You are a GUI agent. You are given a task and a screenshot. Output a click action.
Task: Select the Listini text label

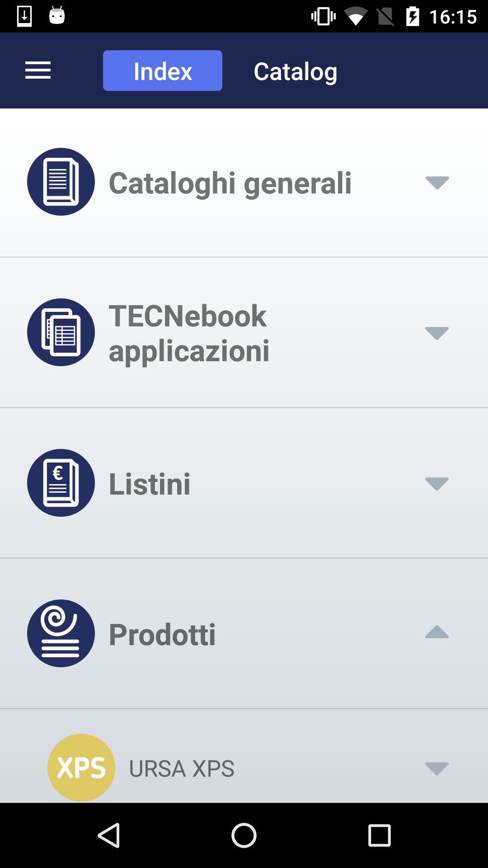pos(150,484)
